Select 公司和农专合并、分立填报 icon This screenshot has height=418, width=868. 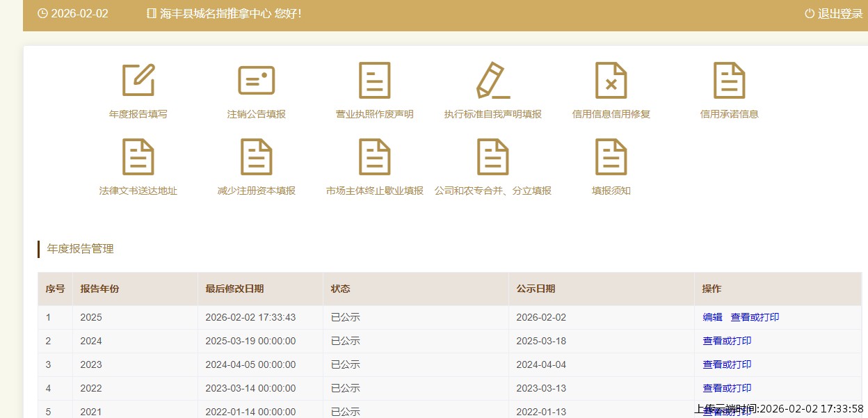pos(492,157)
